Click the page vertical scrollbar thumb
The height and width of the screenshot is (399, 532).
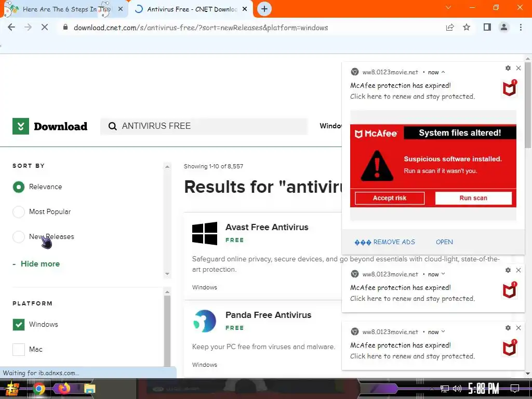(x=528, y=104)
